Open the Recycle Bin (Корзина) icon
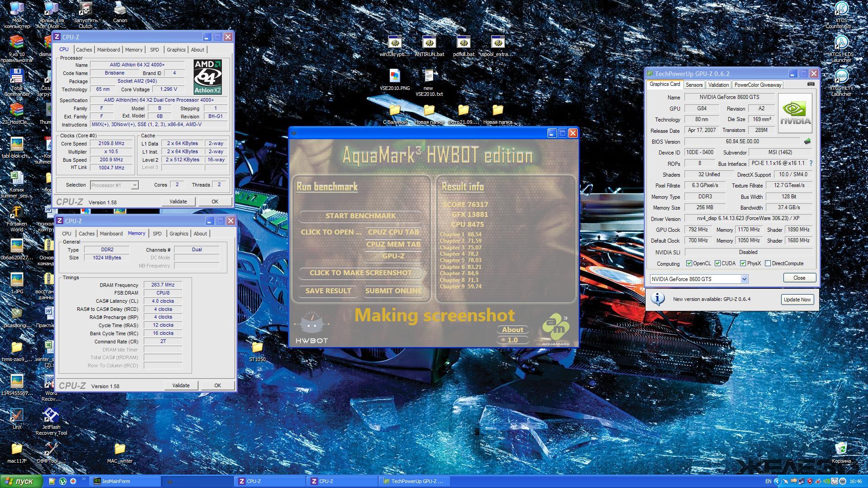868x488 pixels. click(x=841, y=449)
